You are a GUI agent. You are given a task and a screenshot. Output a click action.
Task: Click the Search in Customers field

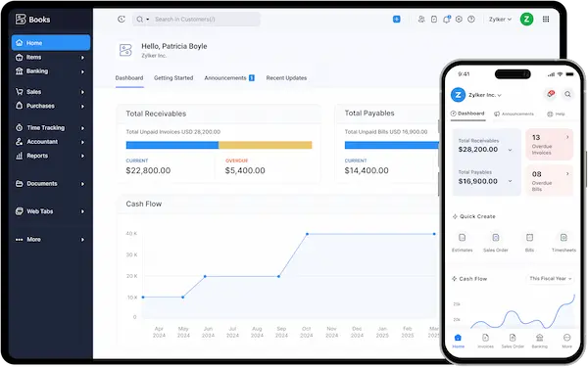click(x=196, y=20)
